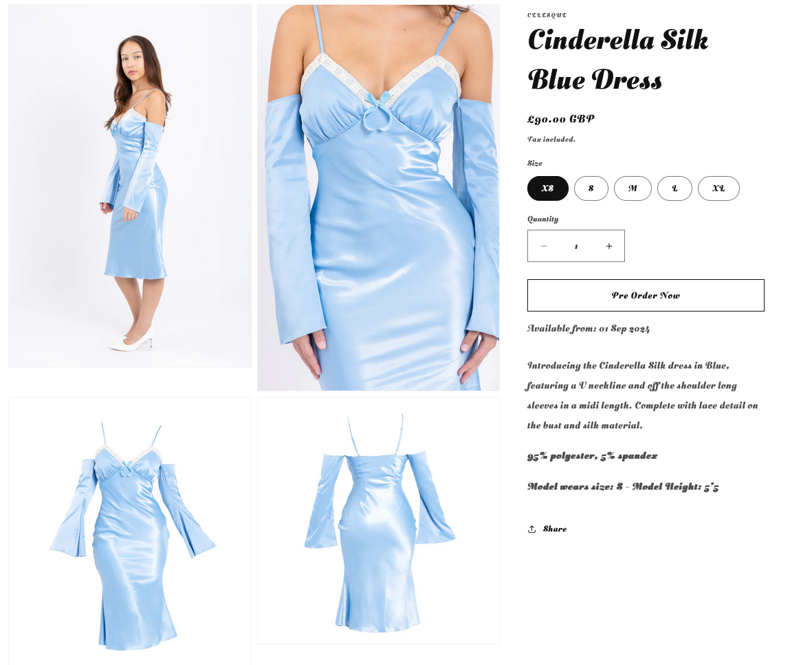The height and width of the screenshot is (665, 812).
Task: Click the share arrow icon
Action: click(x=532, y=529)
